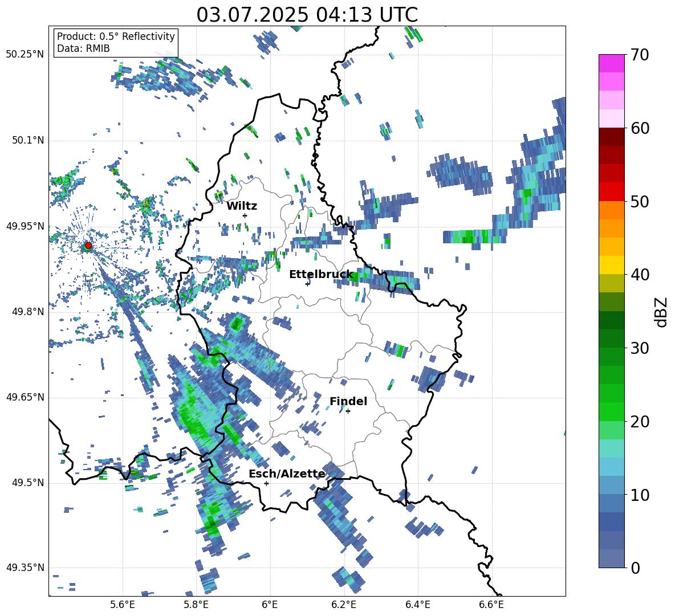Screen dimensions: 675x616
Task: Click the 6.4°E longitude label
Action: coord(417,605)
